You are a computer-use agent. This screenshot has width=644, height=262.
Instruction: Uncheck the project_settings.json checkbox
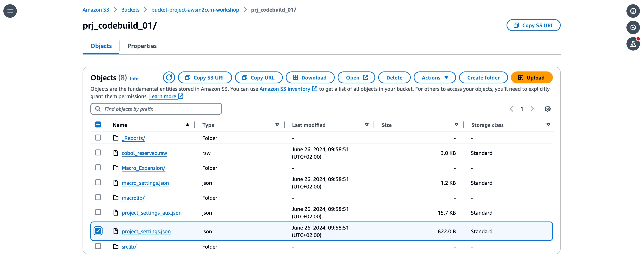point(98,231)
